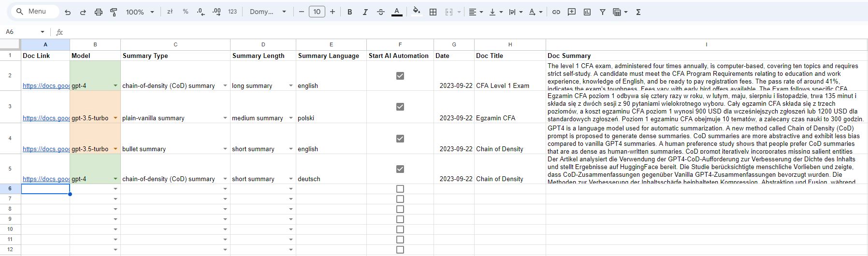Insert link icon
Image resolution: width=868 pixels, height=256 pixels.
[x=556, y=12]
